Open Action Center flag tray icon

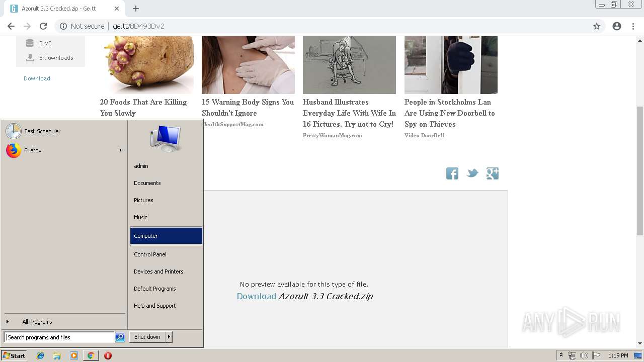pos(596,355)
